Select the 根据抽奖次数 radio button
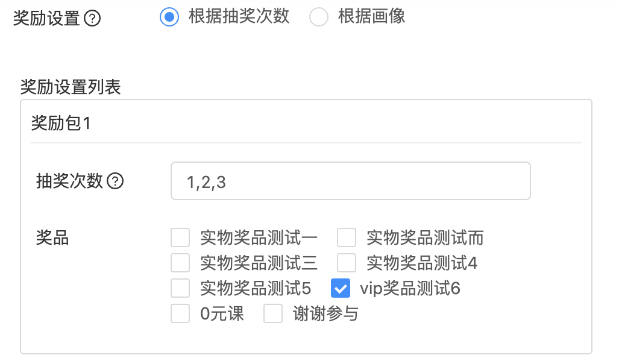Screen dimensions: 619x364 coord(169,17)
